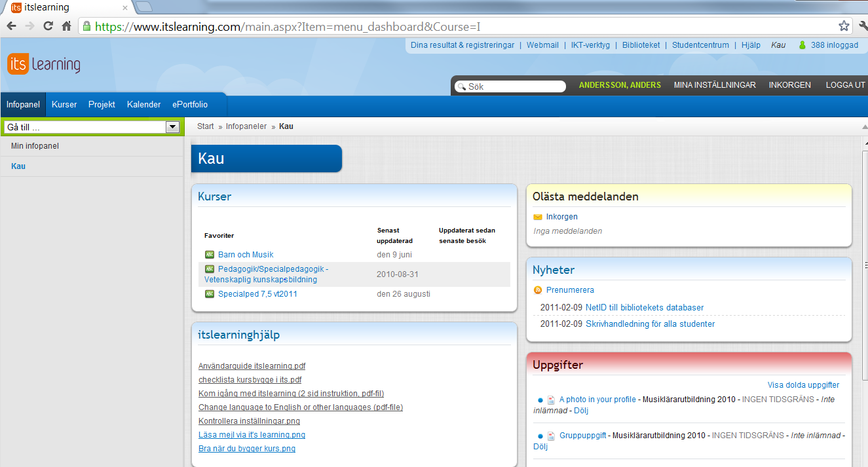Reload the page with the refresh icon
This screenshot has width=868, height=467.
pos(48,26)
